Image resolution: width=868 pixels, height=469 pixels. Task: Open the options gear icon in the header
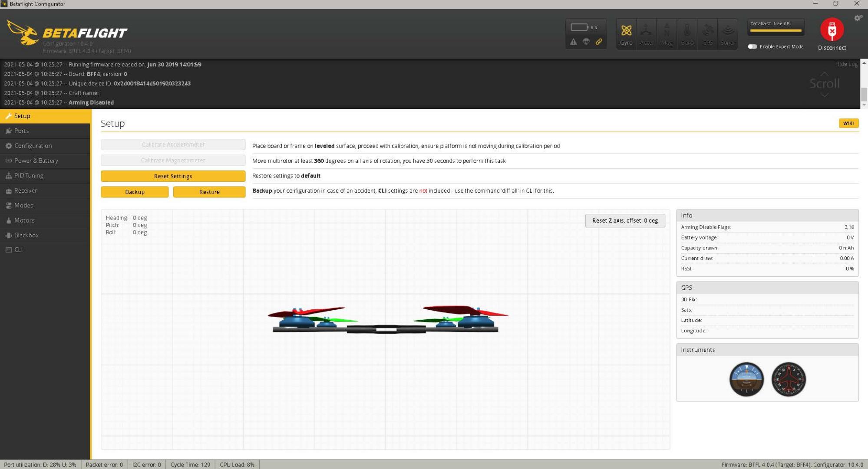(x=858, y=18)
